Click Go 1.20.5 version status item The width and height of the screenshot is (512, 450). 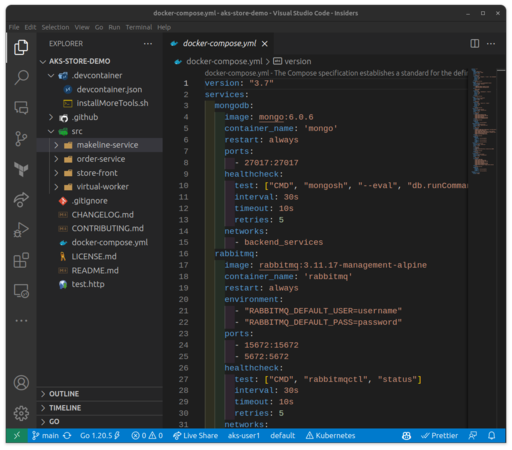tap(100, 436)
